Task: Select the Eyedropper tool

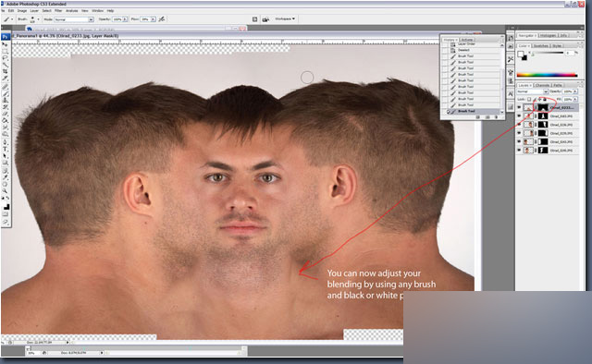Action: [x=5, y=176]
